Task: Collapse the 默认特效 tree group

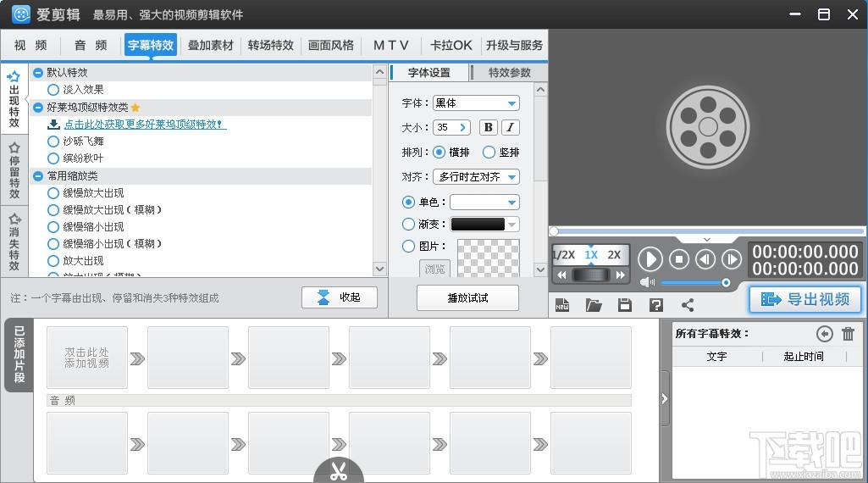Action: click(x=37, y=73)
